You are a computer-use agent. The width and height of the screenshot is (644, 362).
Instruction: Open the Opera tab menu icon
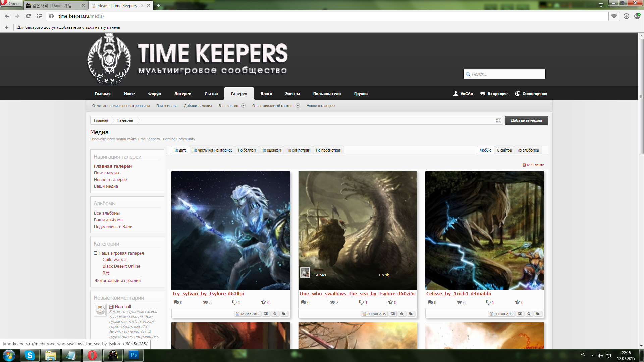tap(601, 5)
